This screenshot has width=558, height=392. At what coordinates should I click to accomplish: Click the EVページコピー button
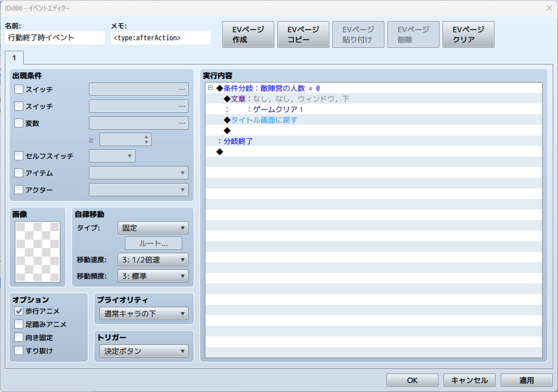pyautogui.click(x=303, y=34)
